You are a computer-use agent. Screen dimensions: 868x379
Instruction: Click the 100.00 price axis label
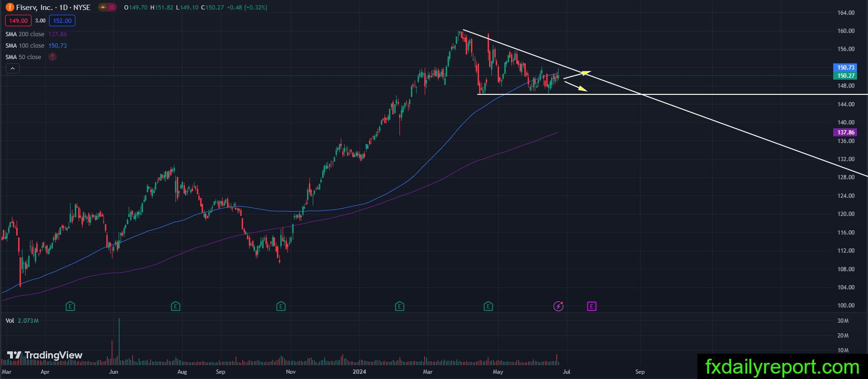(846, 306)
